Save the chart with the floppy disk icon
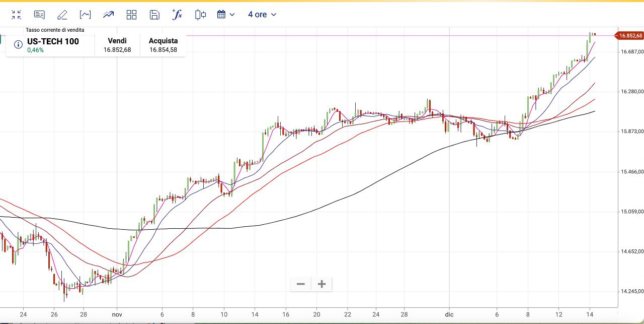This screenshot has width=644, height=324. pos(154,15)
